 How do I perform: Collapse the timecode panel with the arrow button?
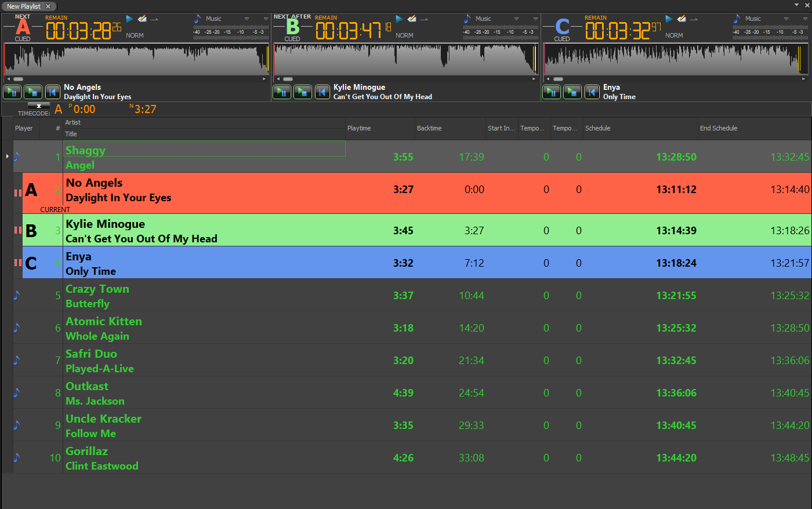click(39, 106)
